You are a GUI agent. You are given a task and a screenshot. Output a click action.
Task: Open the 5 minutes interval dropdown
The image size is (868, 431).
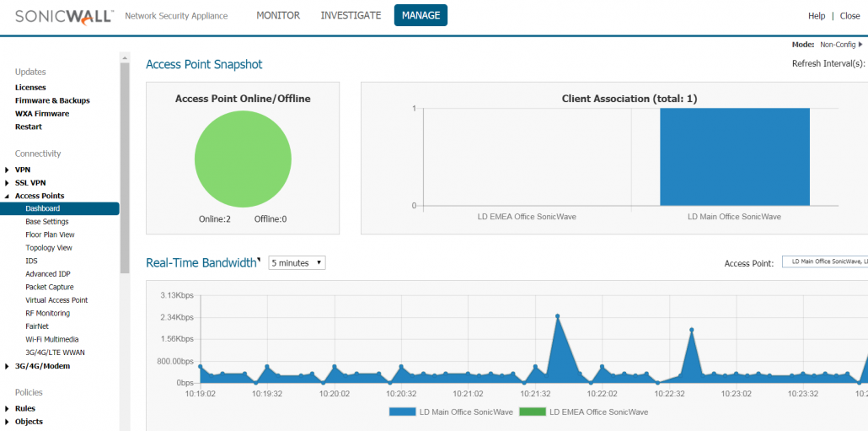pos(297,263)
